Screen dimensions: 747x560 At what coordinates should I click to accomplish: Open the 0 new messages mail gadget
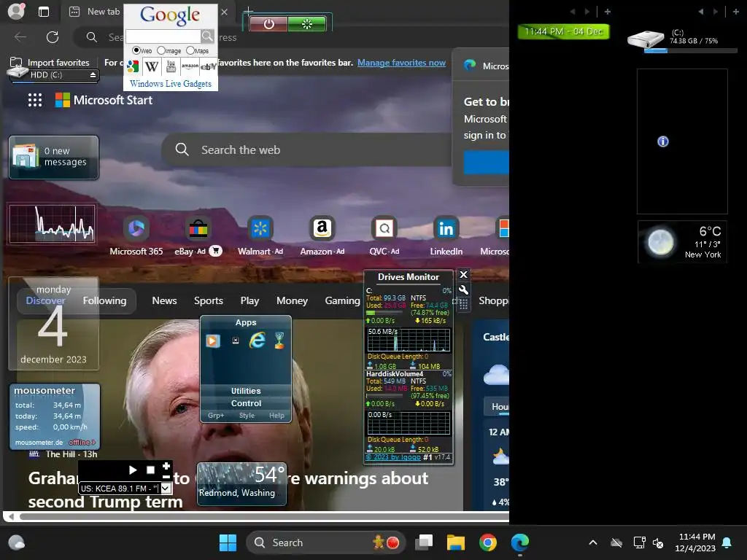pyautogui.click(x=53, y=157)
